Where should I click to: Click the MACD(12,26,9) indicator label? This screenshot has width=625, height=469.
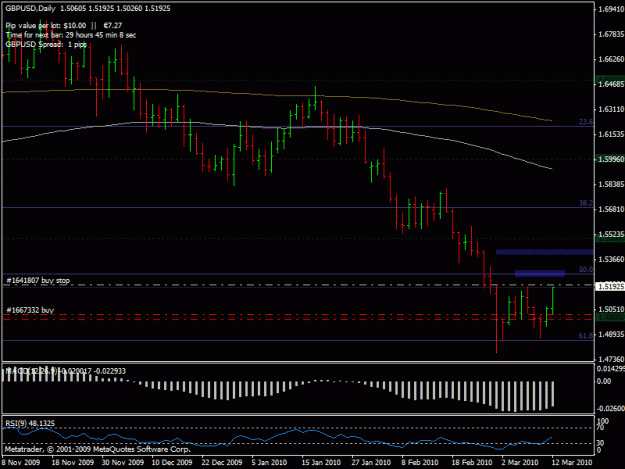32,371
